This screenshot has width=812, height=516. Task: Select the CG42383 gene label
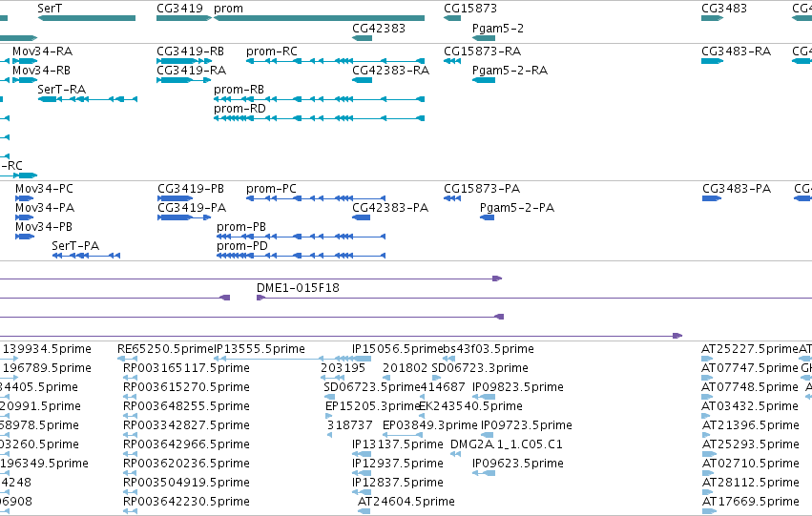[379, 29]
